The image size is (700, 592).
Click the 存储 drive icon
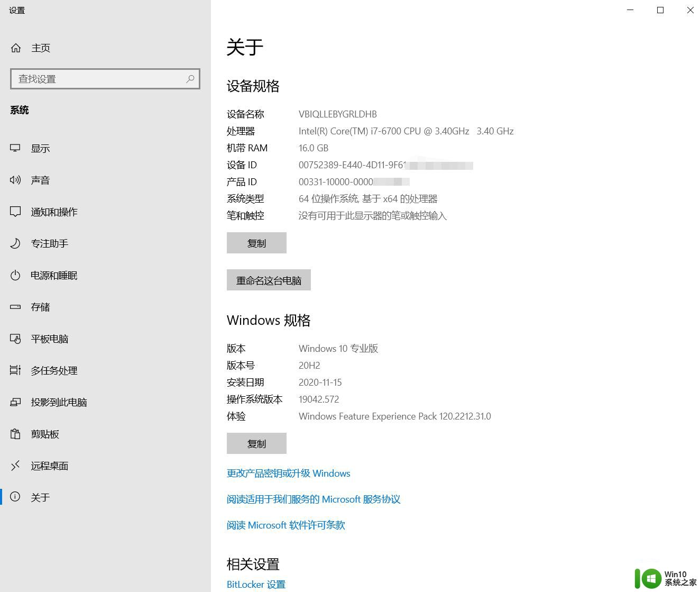tap(15, 307)
